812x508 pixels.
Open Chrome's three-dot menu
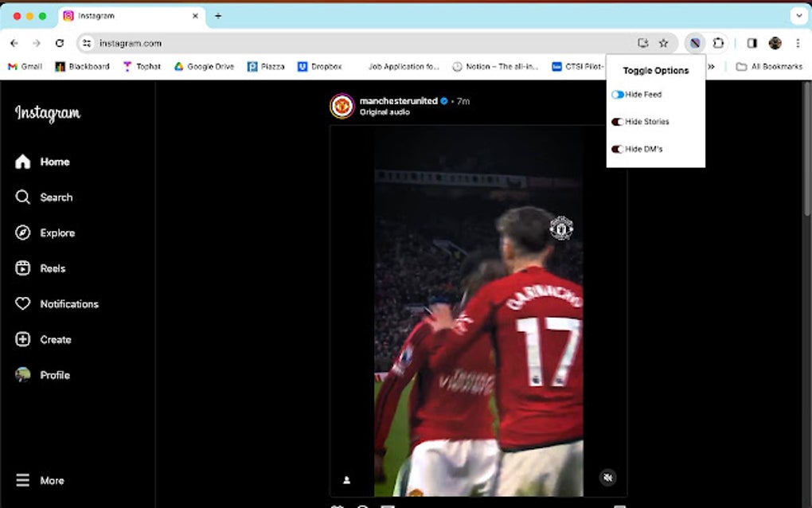click(798, 42)
